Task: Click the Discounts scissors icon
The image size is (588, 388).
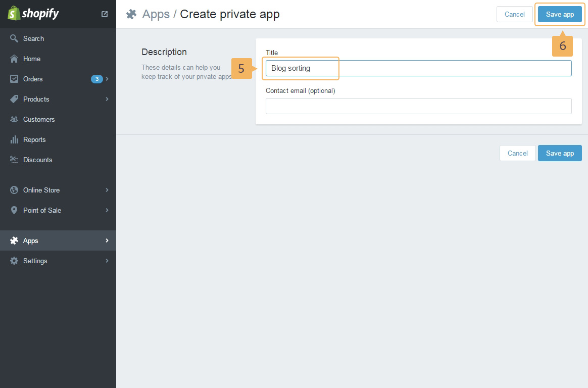Action: pyautogui.click(x=14, y=160)
